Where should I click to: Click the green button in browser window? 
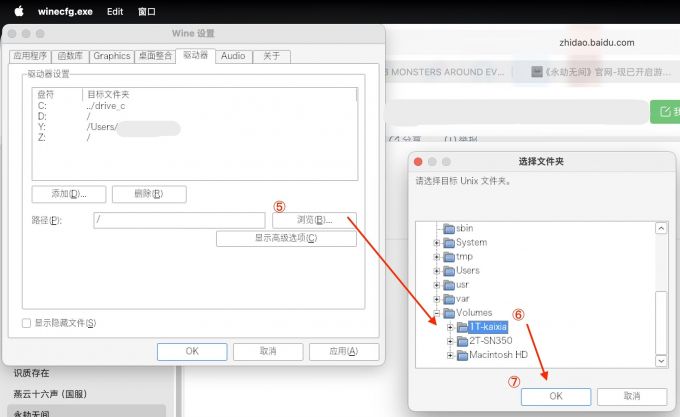(665, 111)
